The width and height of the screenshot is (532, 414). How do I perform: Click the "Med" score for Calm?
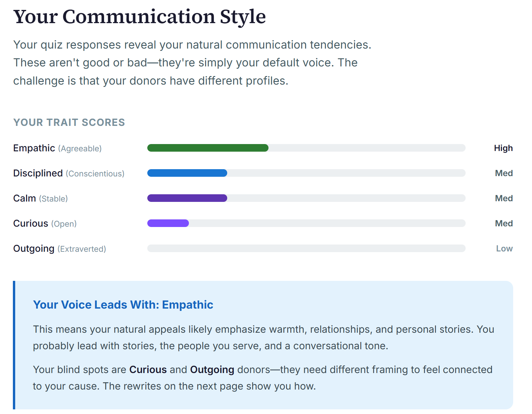504,199
